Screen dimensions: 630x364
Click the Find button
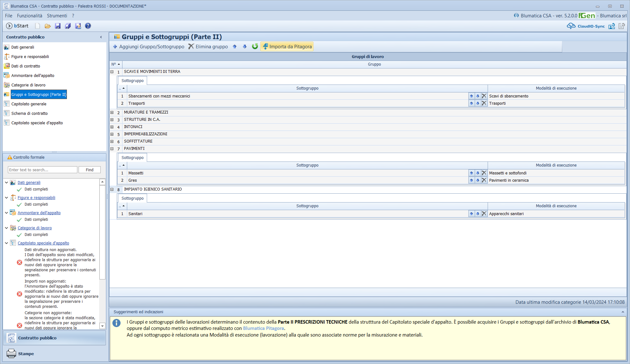pyautogui.click(x=90, y=170)
